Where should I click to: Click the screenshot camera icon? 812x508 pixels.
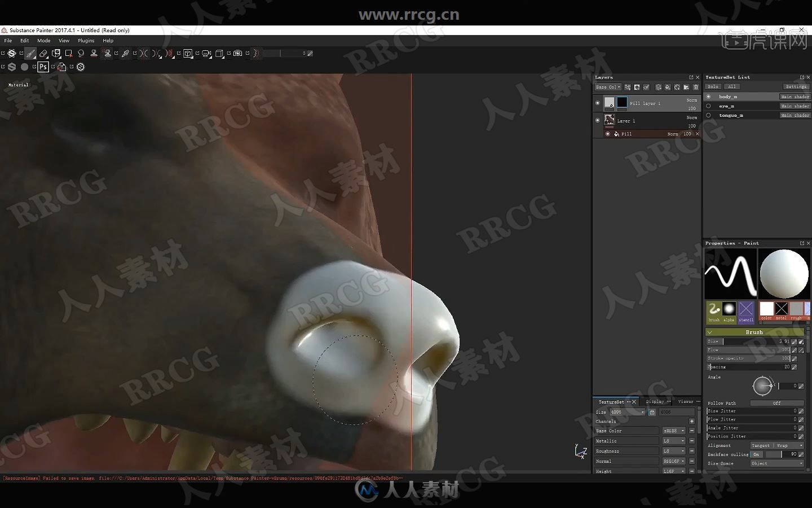tap(237, 53)
